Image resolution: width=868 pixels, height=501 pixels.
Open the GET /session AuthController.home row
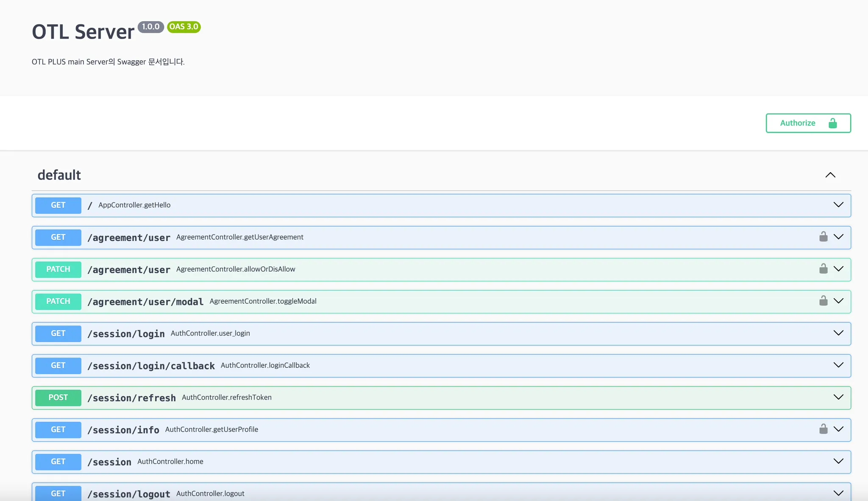170,462
